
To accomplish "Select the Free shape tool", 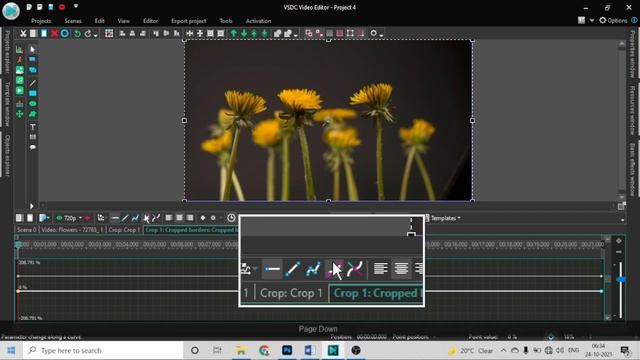I will click(33, 114).
